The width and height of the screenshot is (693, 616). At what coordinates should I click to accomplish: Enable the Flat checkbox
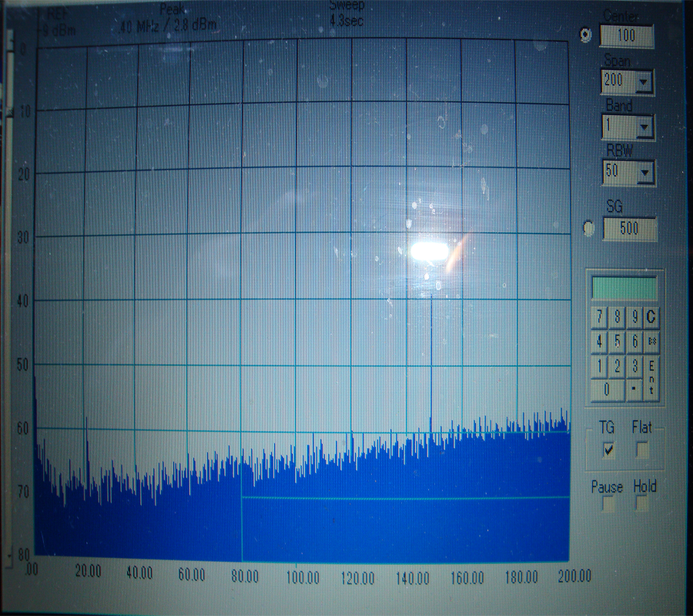coord(641,450)
